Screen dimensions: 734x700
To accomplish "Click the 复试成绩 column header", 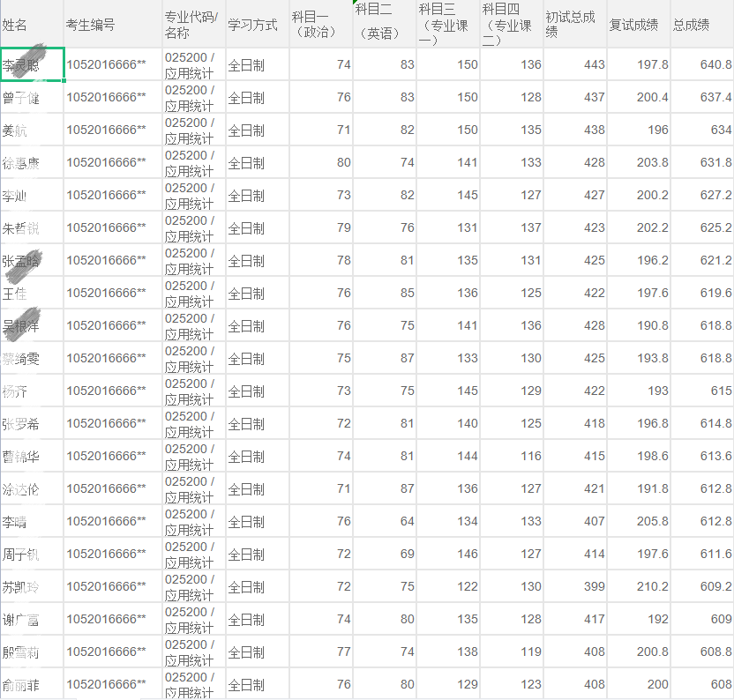I will tap(639, 24).
